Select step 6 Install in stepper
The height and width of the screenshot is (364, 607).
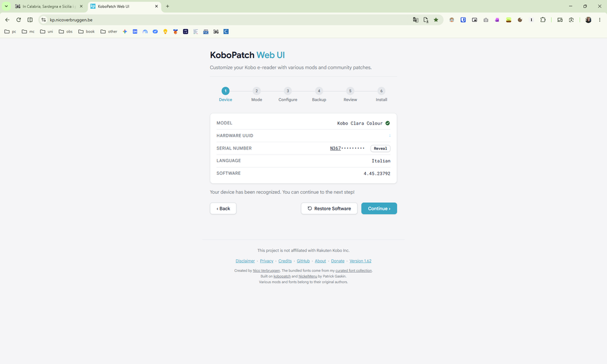(x=381, y=94)
